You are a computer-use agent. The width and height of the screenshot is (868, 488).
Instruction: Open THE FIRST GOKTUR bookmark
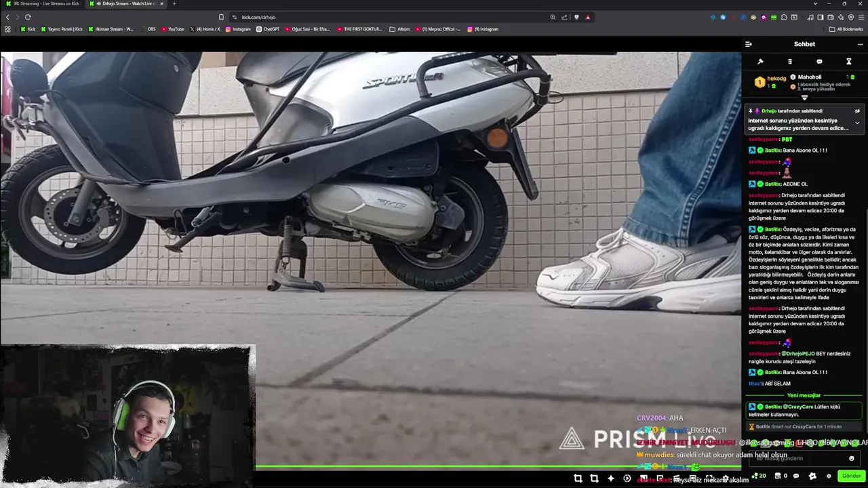click(x=359, y=29)
